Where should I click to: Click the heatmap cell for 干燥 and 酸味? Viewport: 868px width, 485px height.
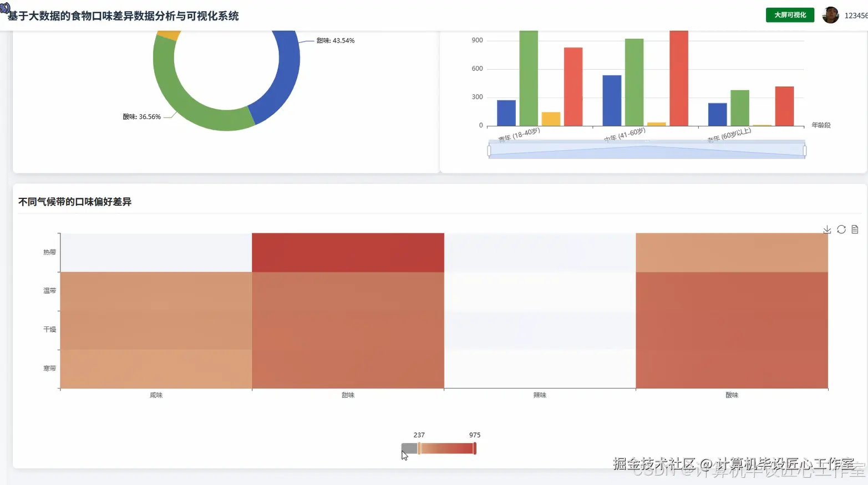point(732,330)
